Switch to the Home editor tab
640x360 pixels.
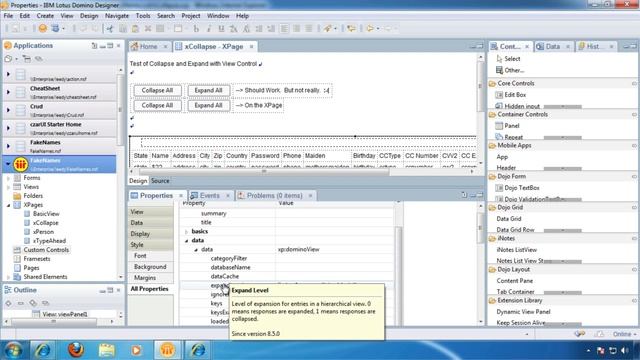point(148,47)
